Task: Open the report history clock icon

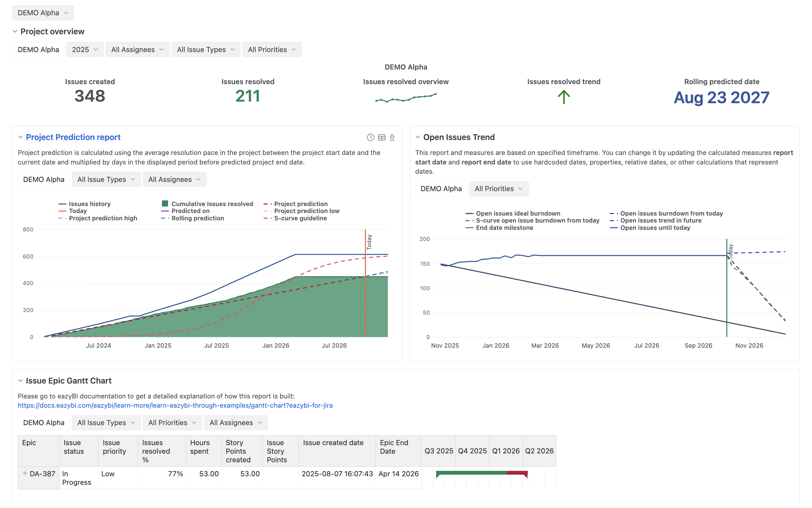Action: [x=370, y=137]
